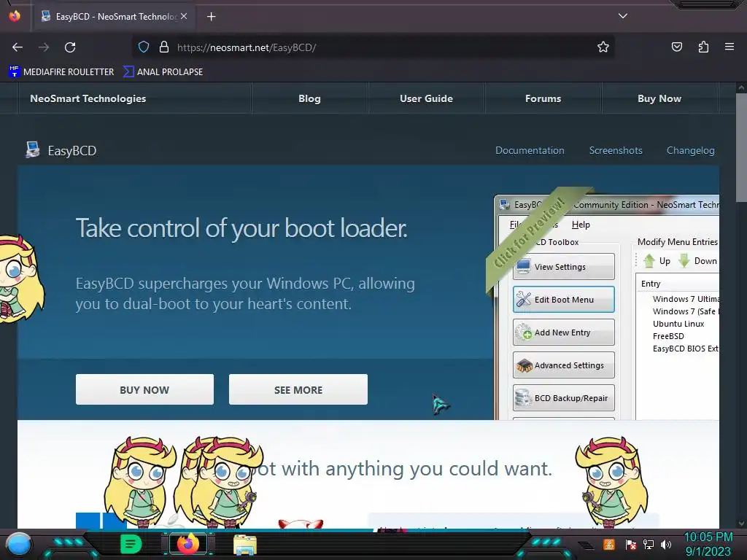Click the scrollbar down arrow
Viewport: 747px width, 560px height.
(x=741, y=523)
